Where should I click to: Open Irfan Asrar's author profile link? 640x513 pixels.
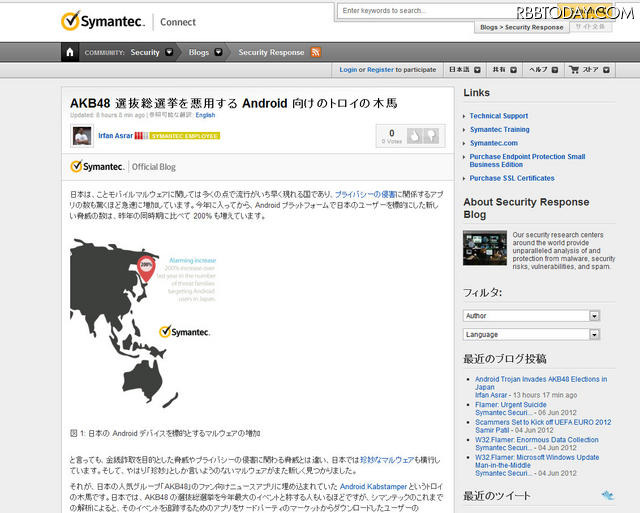tap(116, 135)
